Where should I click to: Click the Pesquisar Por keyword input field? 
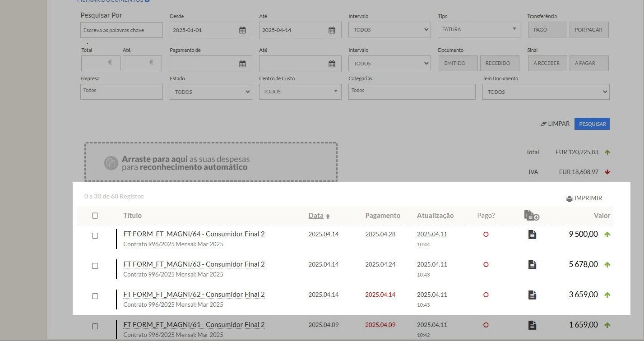121,30
